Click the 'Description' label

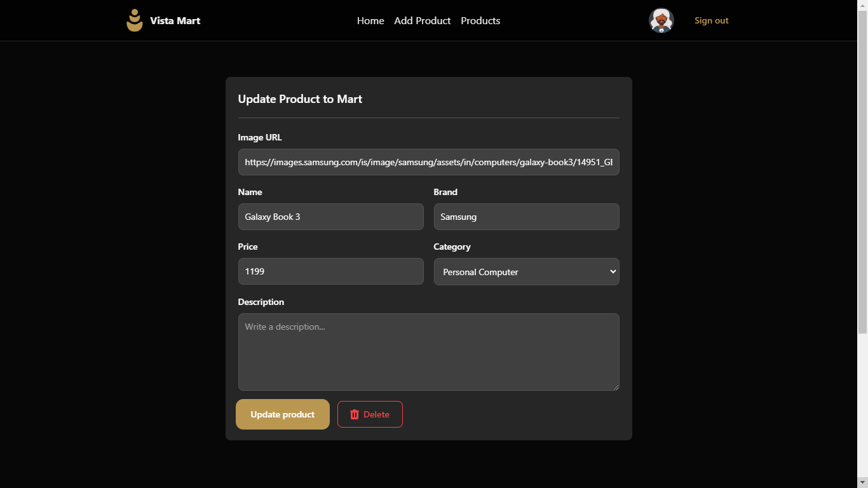pos(261,302)
